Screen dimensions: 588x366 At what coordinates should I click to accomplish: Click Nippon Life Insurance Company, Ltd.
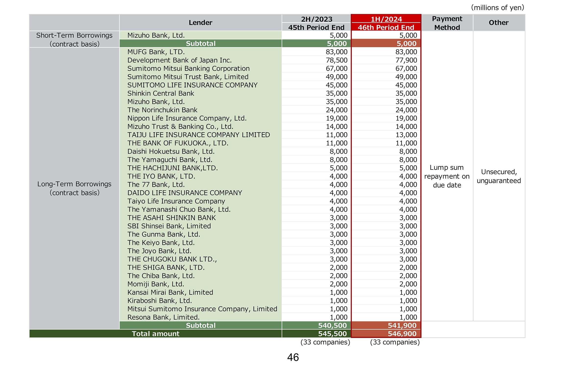tap(187, 118)
